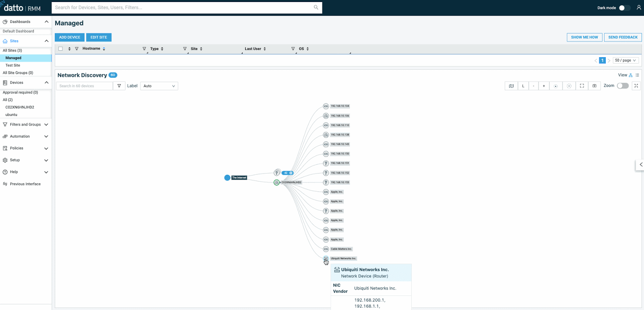Open the user account icon

[639, 8]
